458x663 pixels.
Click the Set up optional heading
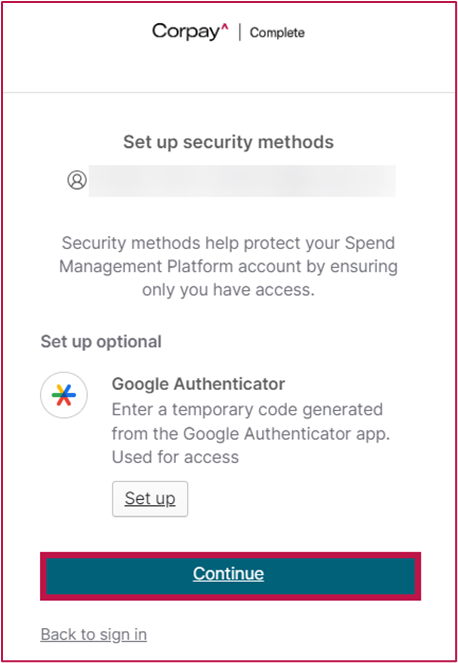[x=101, y=342]
